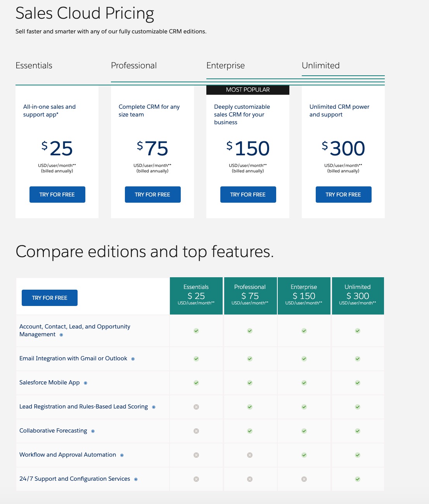
Task: Select the Professional edition tab heading
Action: click(x=134, y=65)
